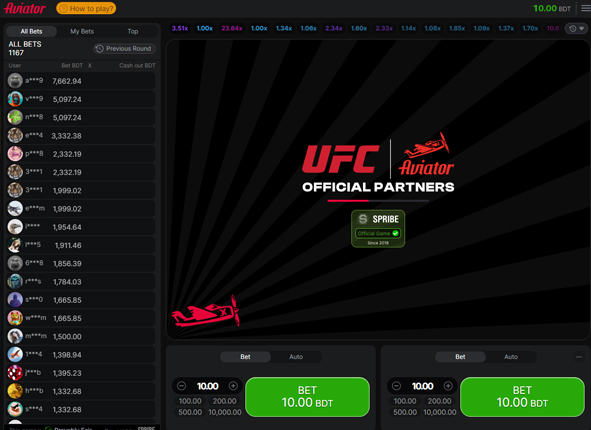The image size is (591, 430).
Task: Click purple avatar of user s***0
Action: click(x=15, y=300)
